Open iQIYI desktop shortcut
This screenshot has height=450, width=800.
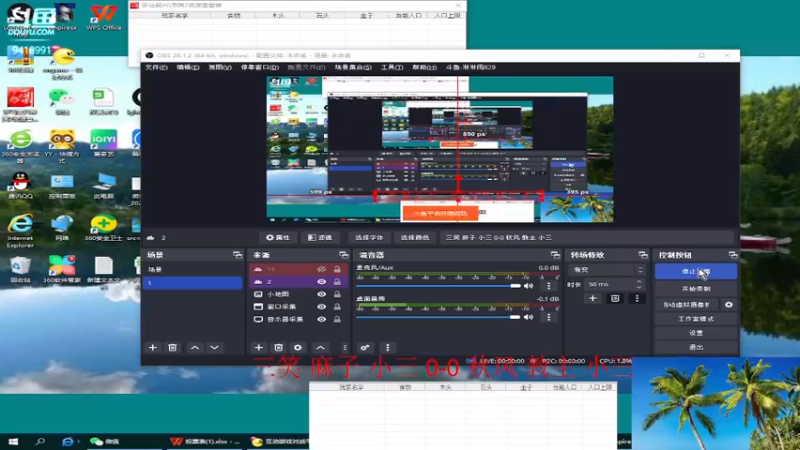[x=104, y=142]
